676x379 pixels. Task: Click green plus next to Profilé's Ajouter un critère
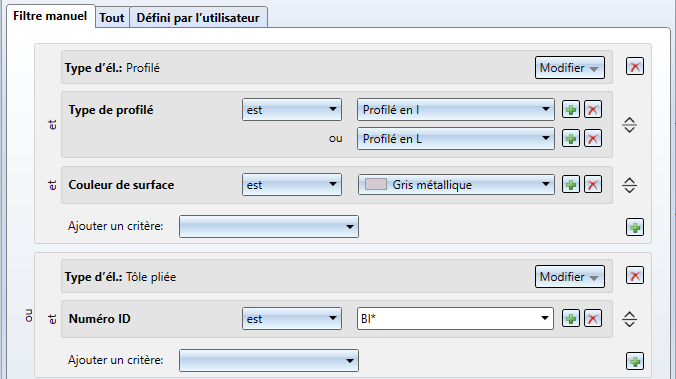(635, 227)
